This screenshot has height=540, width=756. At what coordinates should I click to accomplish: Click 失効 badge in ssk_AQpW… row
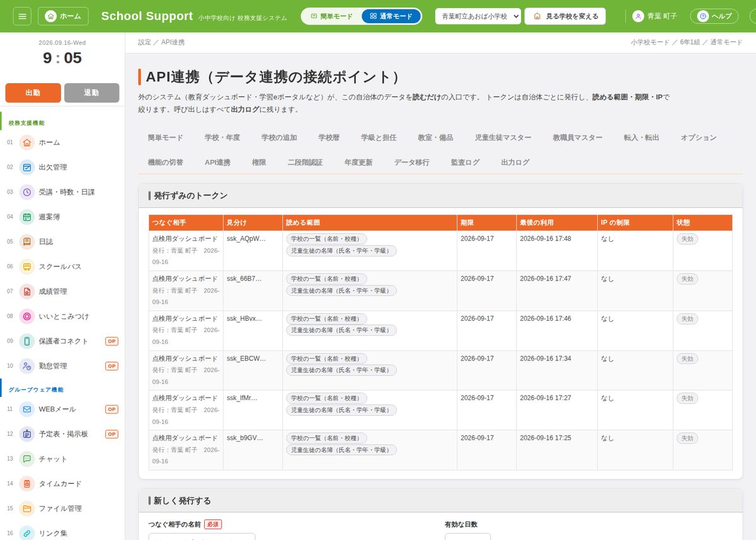pos(687,239)
